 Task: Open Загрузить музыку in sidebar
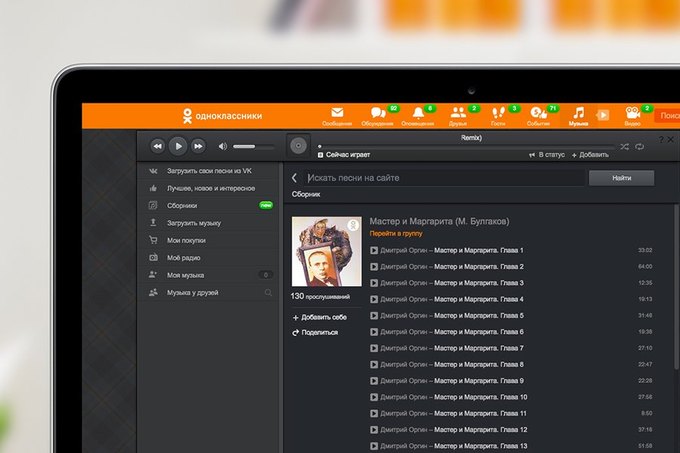tap(209, 223)
